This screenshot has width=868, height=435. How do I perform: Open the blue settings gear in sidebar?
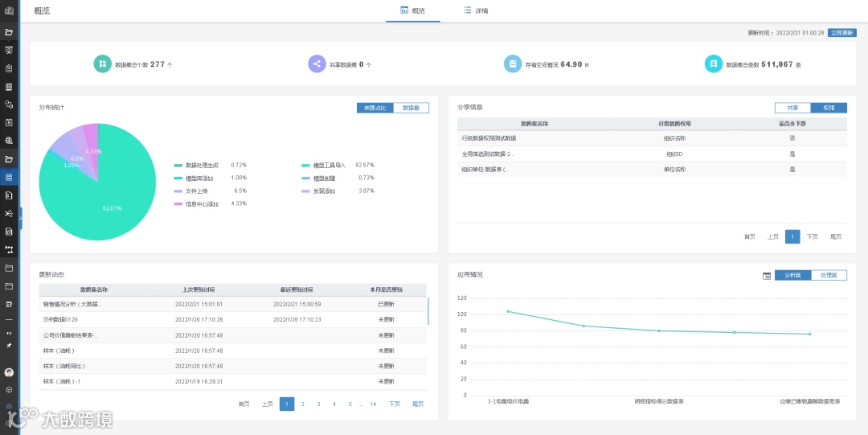pos(9,406)
